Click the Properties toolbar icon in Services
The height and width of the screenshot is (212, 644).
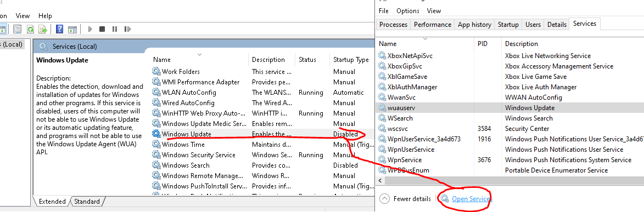(17, 29)
